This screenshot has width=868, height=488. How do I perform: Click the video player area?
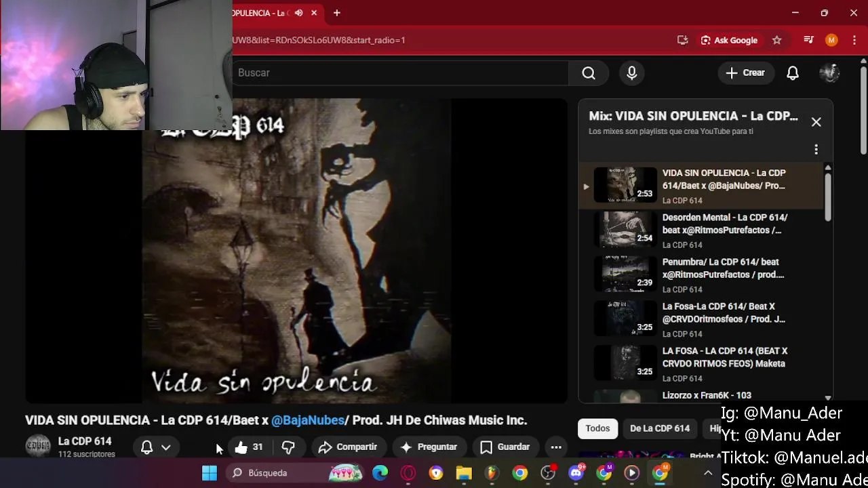click(296, 251)
